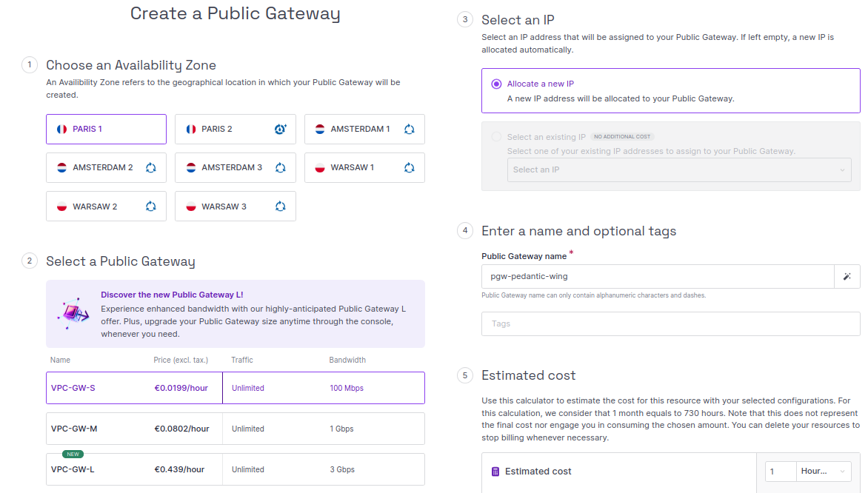The width and height of the screenshot is (868, 493).
Task: Click the recycle icon on Amsterdam 1 card
Action: (x=409, y=129)
